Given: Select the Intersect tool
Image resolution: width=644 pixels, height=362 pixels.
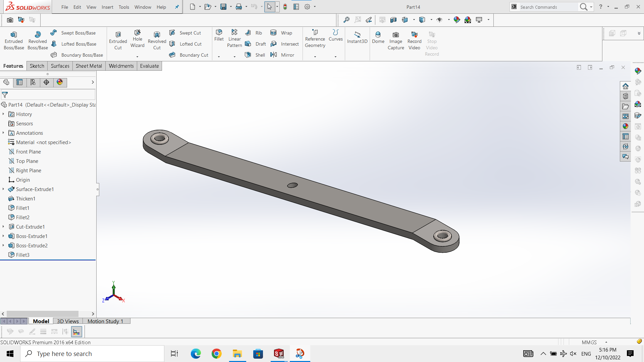Looking at the screenshot, I should click(x=284, y=44).
